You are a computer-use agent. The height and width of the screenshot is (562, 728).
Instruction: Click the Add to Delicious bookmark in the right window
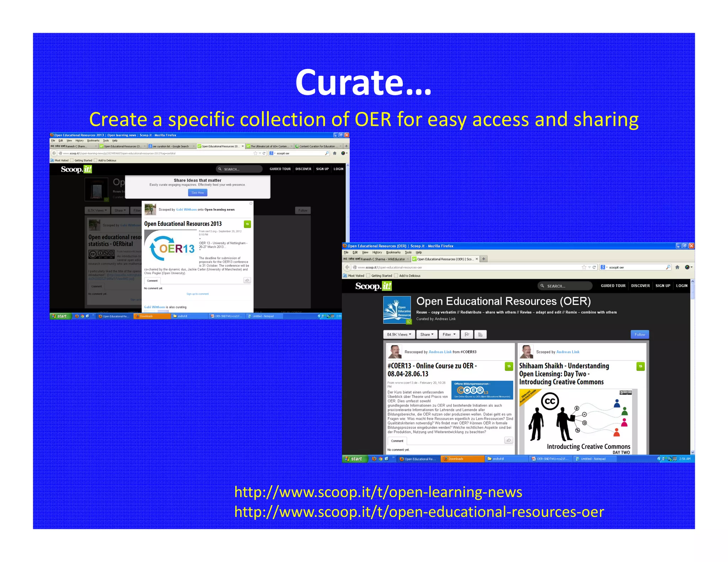[407, 276]
